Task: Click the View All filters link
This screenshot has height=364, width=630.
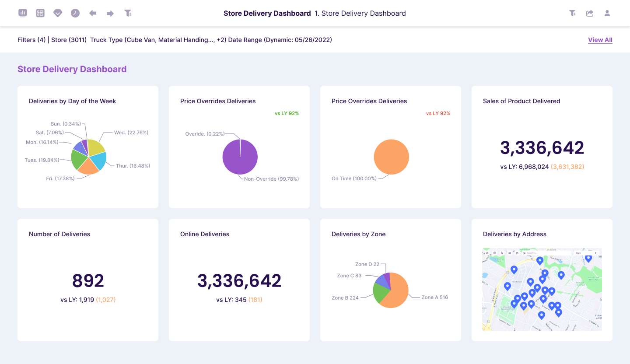Action: pos(600,40)
